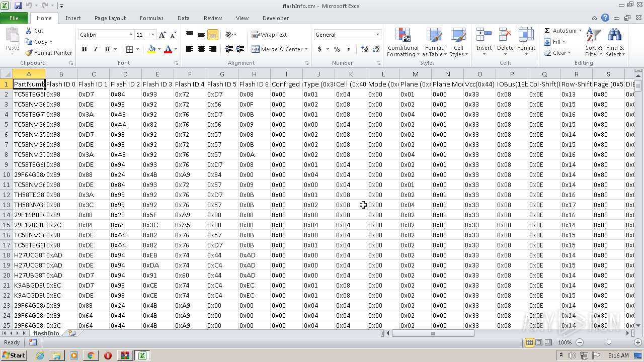Open the font size dropdown
The image size is (644, 362).
tap(152, 35)
